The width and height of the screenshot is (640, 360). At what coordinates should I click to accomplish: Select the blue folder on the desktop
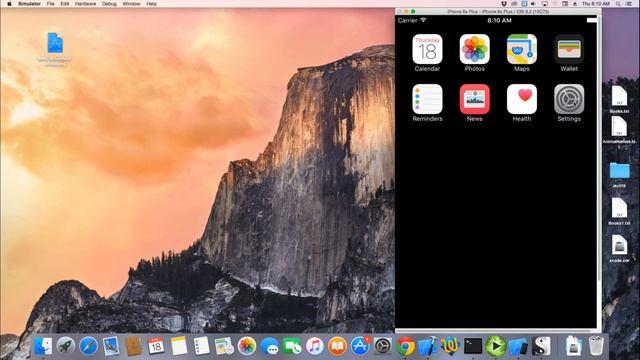[620, 170]
